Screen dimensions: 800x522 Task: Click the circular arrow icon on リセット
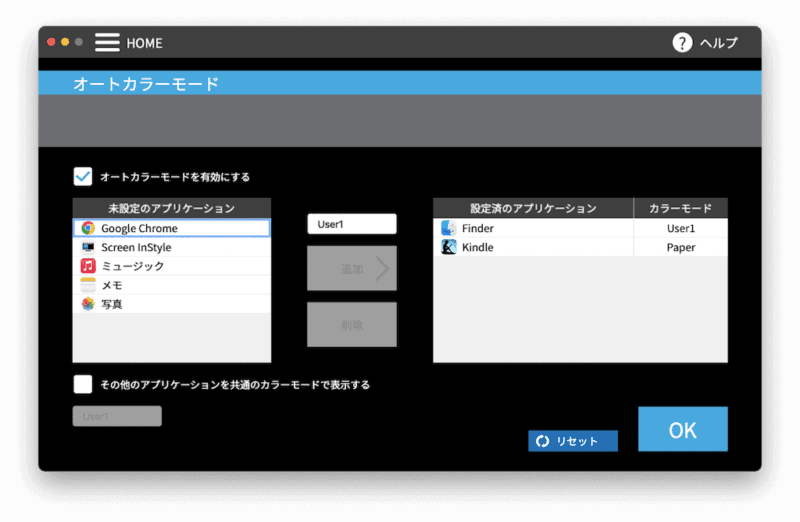click(542, 441)
